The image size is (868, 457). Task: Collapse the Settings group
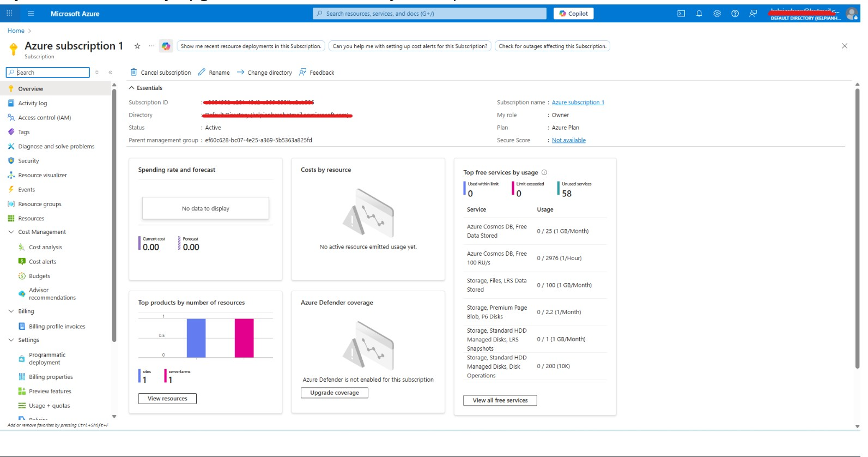coord(11,340)
